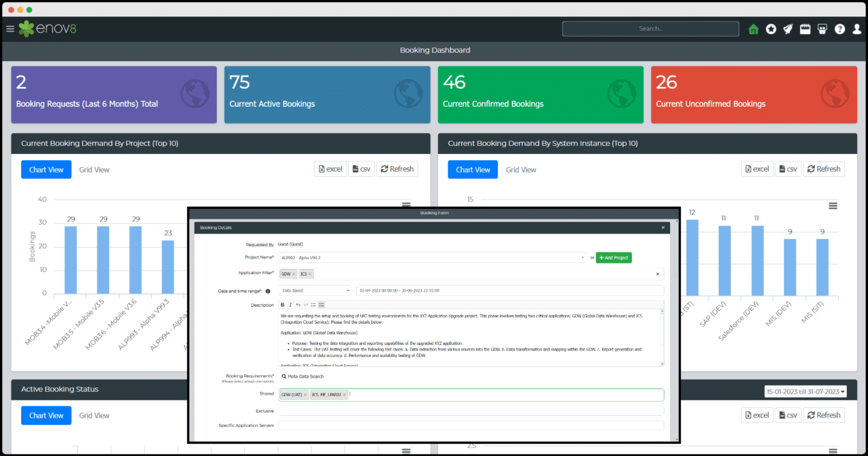The image size is (868, 456).
Task: Click the star favorites icon in top bar
Action: [x=770, y=28]
